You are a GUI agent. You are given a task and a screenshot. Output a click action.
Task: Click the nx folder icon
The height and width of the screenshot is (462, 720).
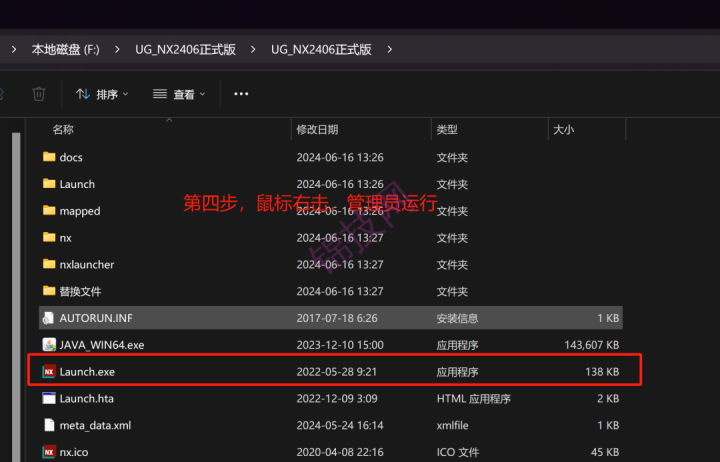(x=49, y=237)
